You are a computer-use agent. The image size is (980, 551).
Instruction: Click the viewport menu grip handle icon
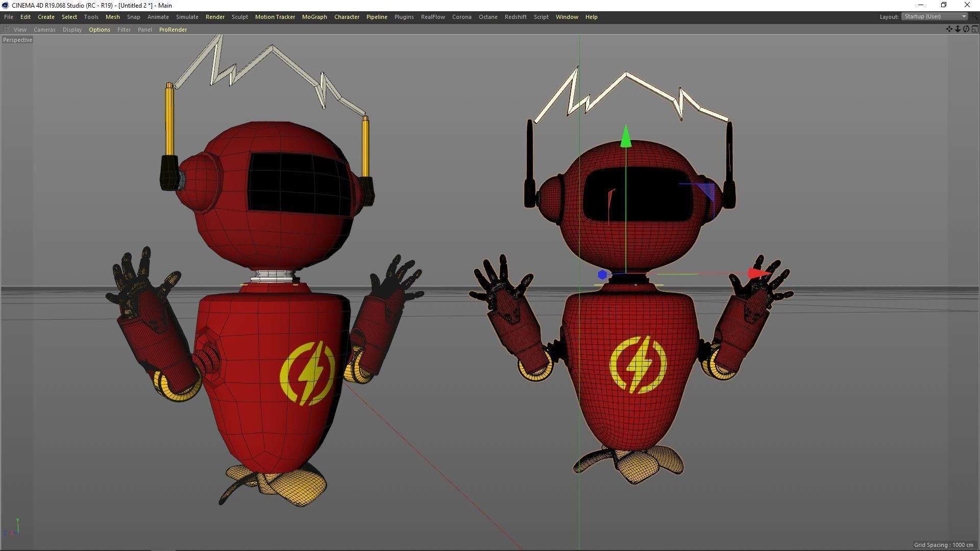click(x=6, y=30)
